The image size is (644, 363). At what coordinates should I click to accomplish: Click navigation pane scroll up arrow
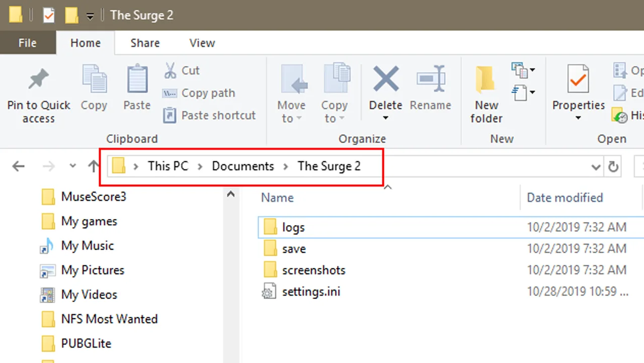coord(231,194)
